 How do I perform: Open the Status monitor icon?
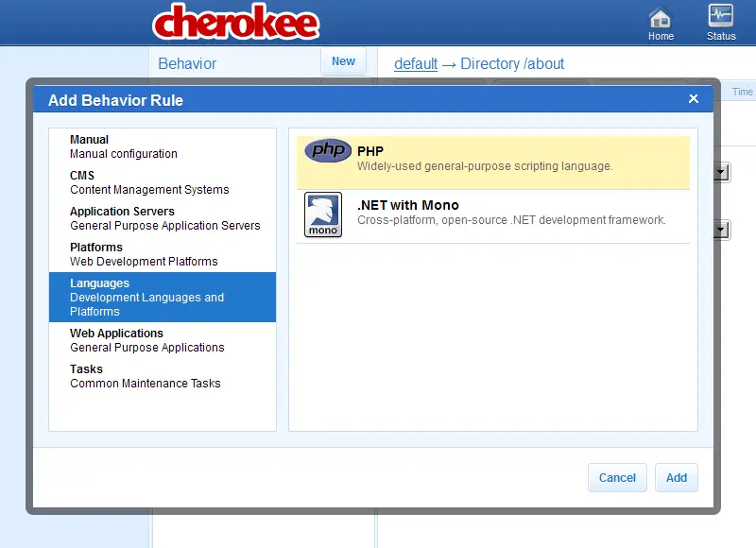click(721, 23)
